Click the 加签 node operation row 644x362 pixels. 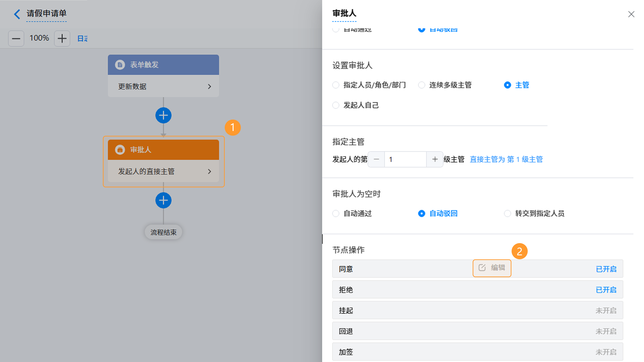[477, 352]
